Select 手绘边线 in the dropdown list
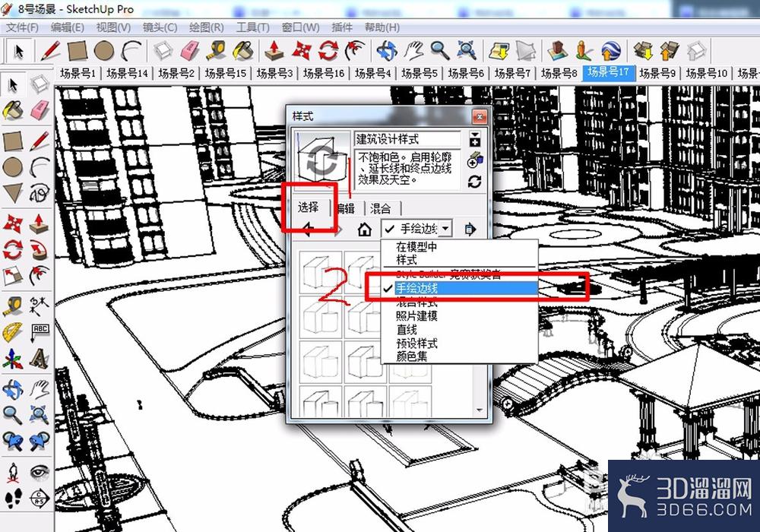The width and height of the screenshot is (760, 532). coord(460,288)
